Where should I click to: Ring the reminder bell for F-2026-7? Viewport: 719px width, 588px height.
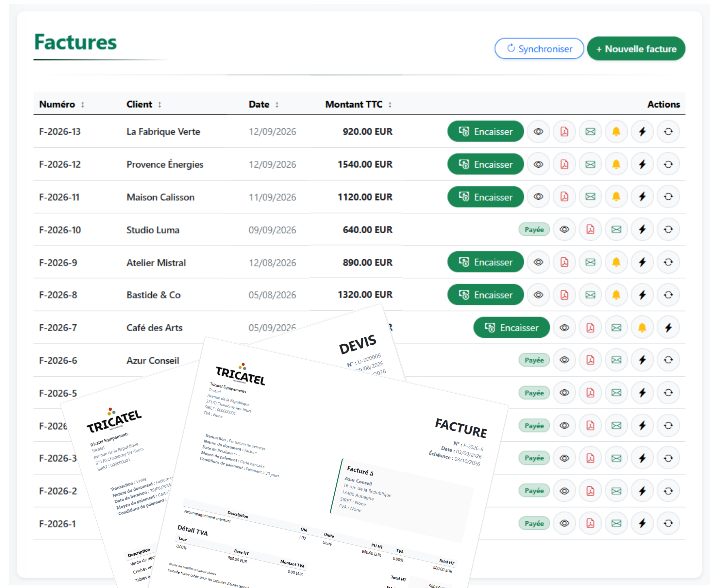pos(642,328)
